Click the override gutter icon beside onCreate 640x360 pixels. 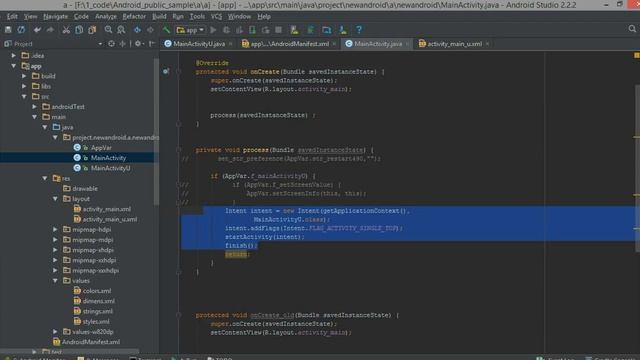[x=166, y=71]
